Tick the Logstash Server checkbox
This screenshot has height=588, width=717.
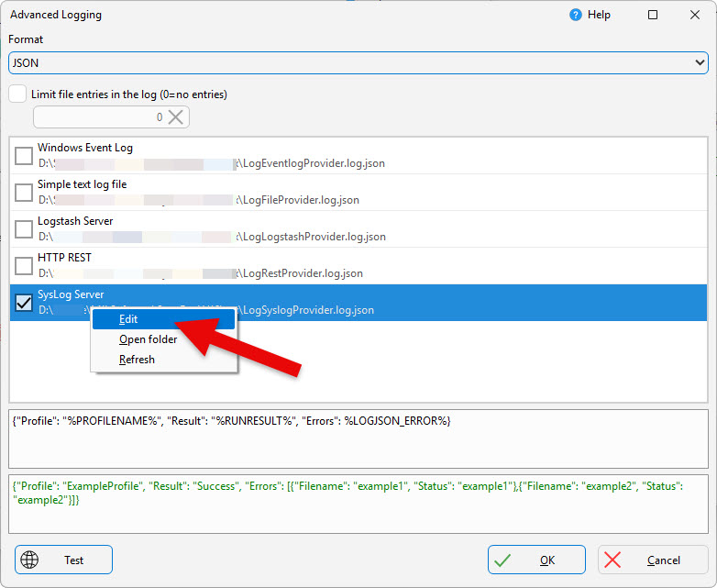(24, 229)
